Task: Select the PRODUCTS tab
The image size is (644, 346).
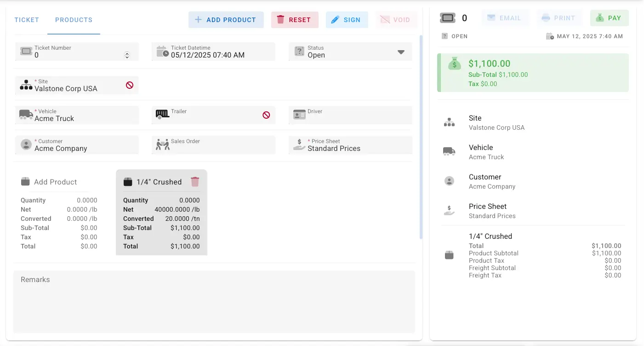Action: (x=73, y=20)
